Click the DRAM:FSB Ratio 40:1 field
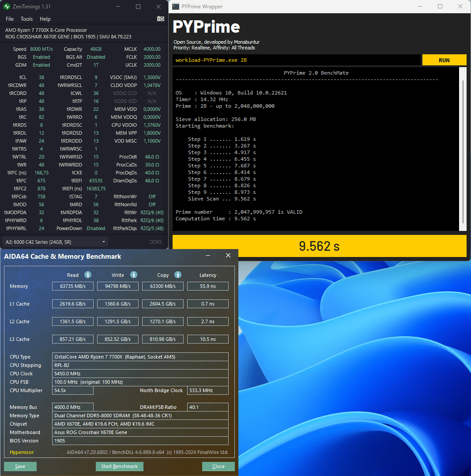Screen dimensions: 471x476 pyautogui.click(x=208, y=407)
